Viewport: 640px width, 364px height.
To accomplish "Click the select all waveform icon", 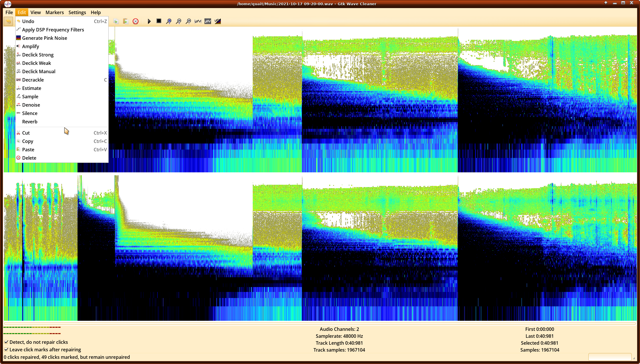I will click(x=208, y=21).
